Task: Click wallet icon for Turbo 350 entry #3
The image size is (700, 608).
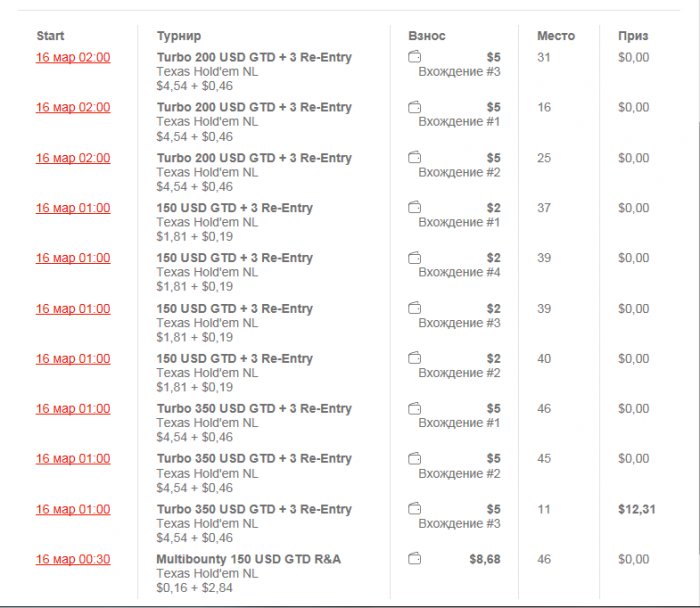Action: tap(415, 509)
